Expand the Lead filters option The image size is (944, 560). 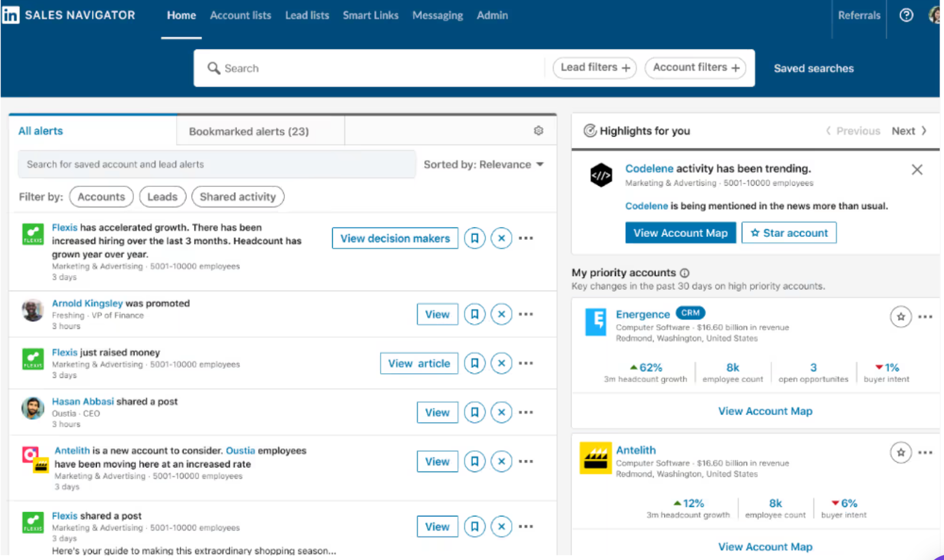pyautogui.click(x=595, y=68)
